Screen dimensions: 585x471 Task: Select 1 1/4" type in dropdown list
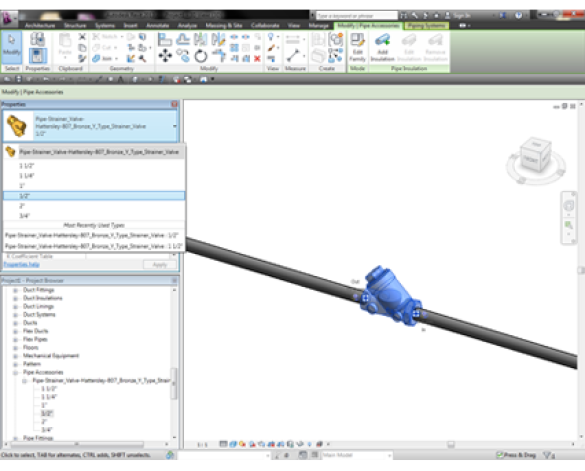pyautogui.click(x=94, y=175)
